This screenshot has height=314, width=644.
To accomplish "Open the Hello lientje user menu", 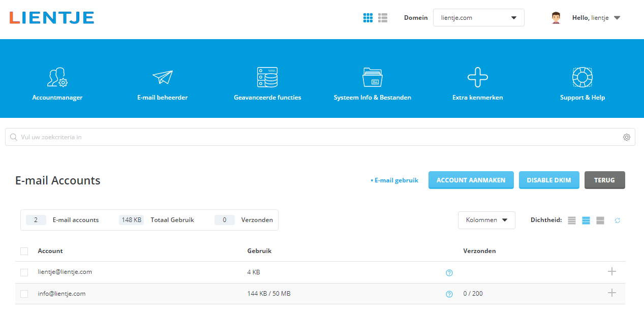I will tap(596, 18).
